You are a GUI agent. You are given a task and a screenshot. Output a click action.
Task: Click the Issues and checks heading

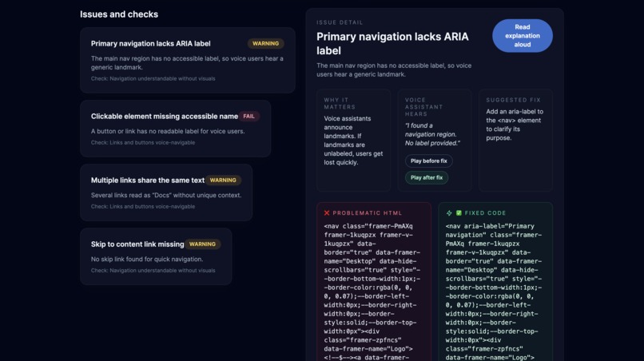(x=119, y=14)
